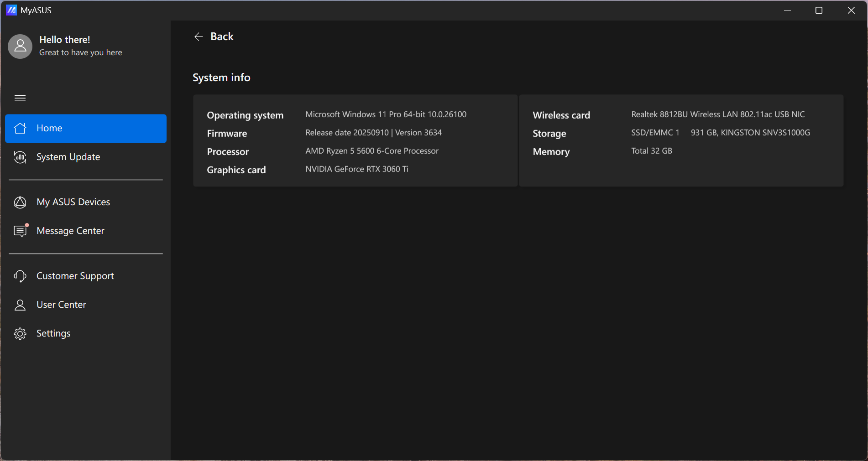Minimize the MyASUS window

tap(787, 10)
